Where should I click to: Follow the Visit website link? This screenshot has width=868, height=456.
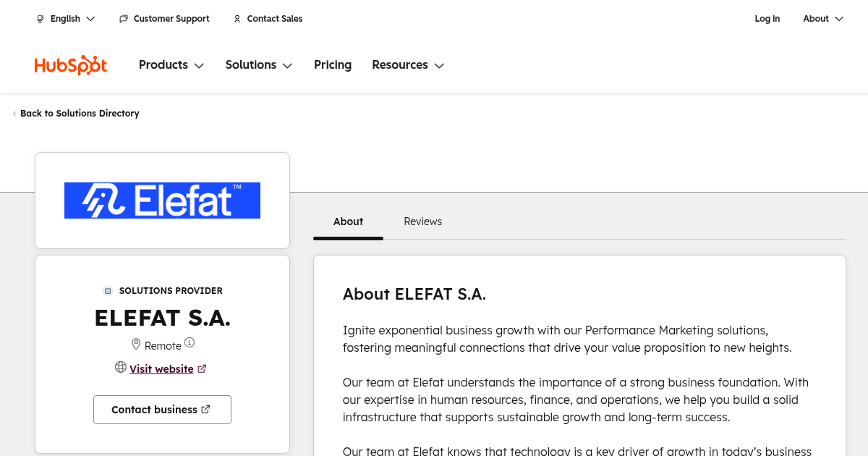[x=161, y=369]
